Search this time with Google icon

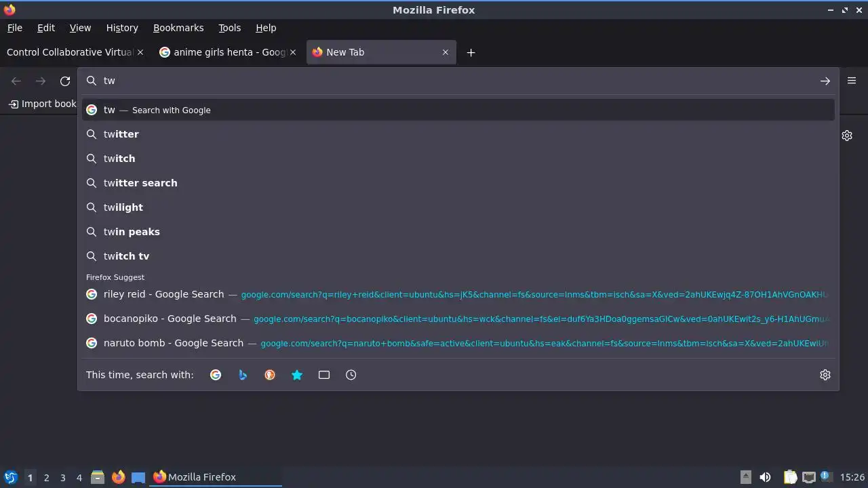(x=216, y=375)
